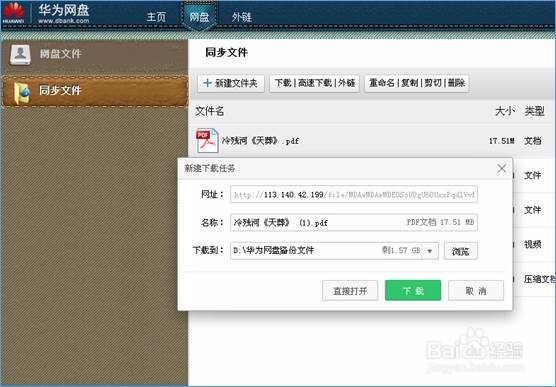556x387 pixels.
Task: Switch to the 外链 tab
Action: [241, 17]
